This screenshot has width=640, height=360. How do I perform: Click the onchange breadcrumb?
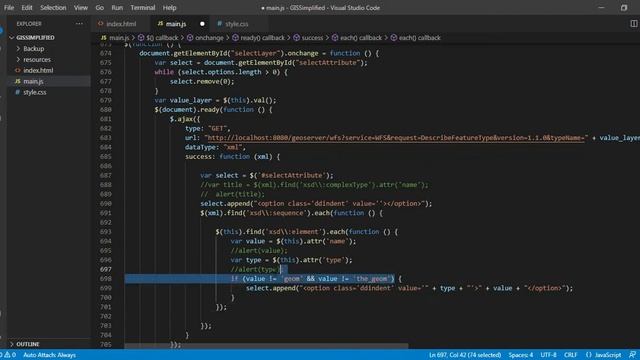[x=209, y=38]
